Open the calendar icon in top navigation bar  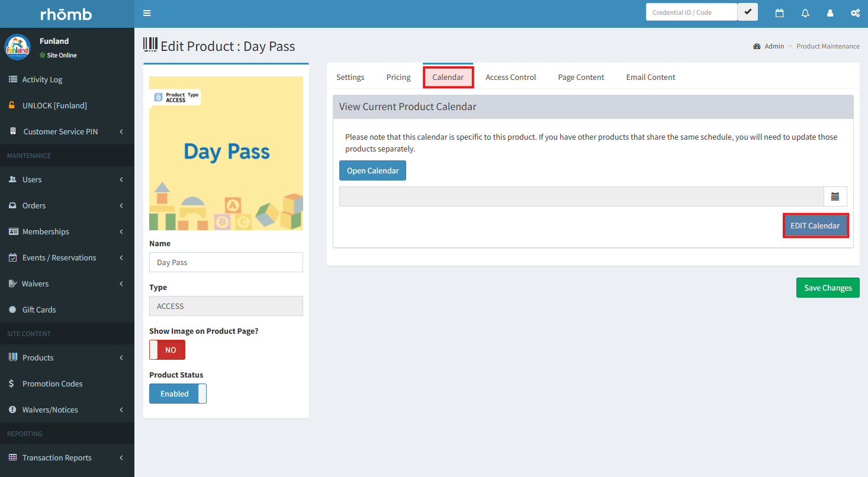pyautogui.click(x=779, y=13)
